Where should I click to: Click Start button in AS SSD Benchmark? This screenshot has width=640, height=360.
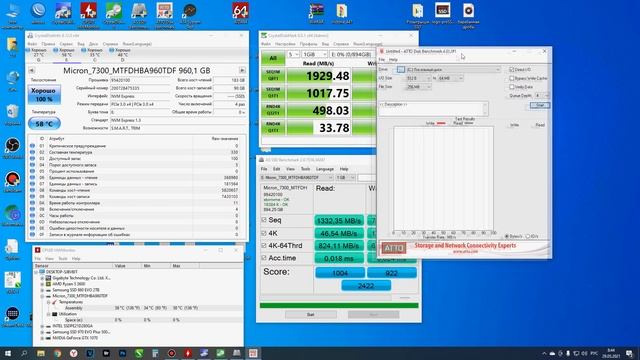311,315
